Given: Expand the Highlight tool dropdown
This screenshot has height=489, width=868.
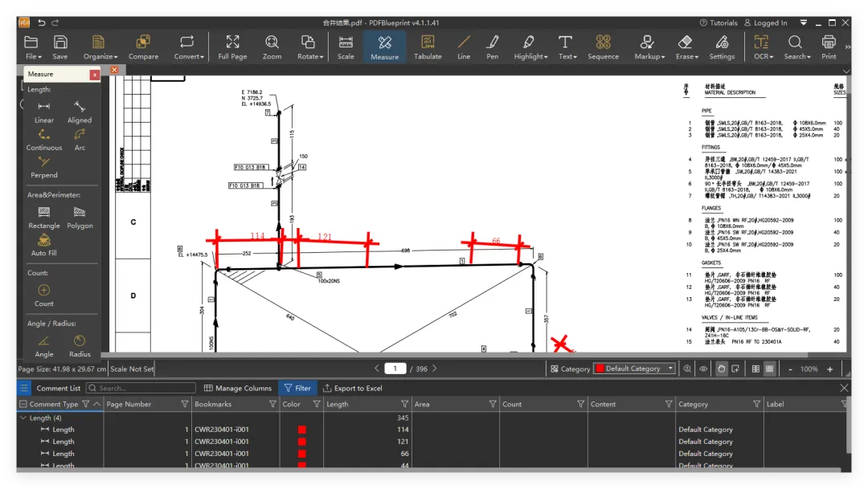Looking at the screenshot, I should point(530,47).
